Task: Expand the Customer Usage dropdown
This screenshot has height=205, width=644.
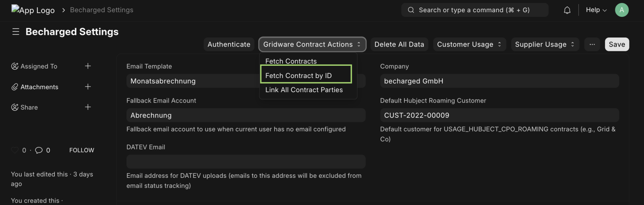Action: coord(470,44)
